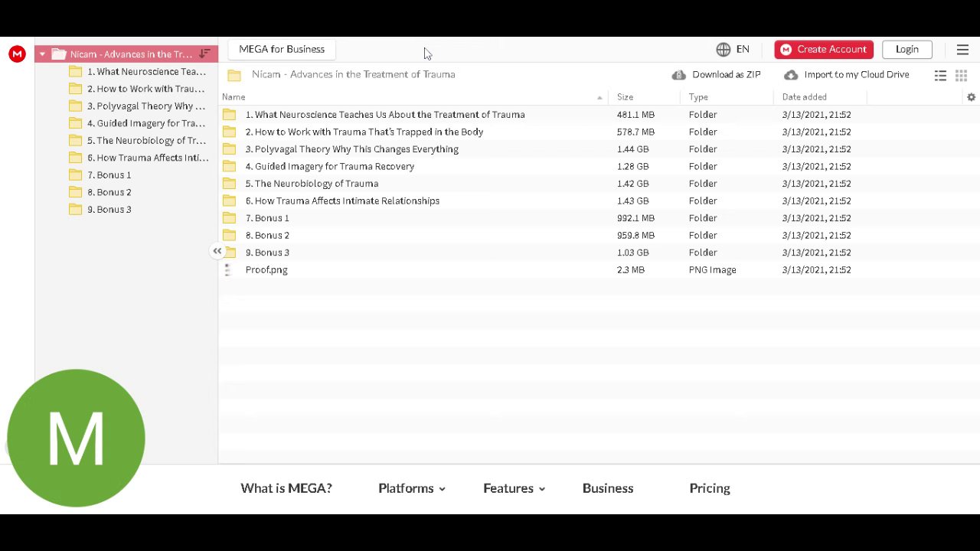The width and height of the screenshot is (980, 551).
Task: Open the Pricing page
Action: pos(710,488)
